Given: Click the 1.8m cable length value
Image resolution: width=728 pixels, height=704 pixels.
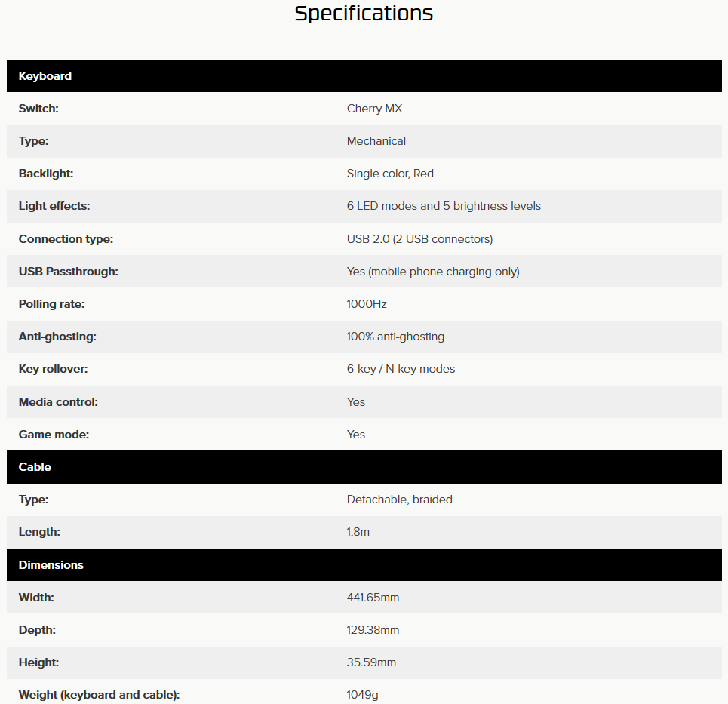Looking at the screenshot, I should (358, 532).
